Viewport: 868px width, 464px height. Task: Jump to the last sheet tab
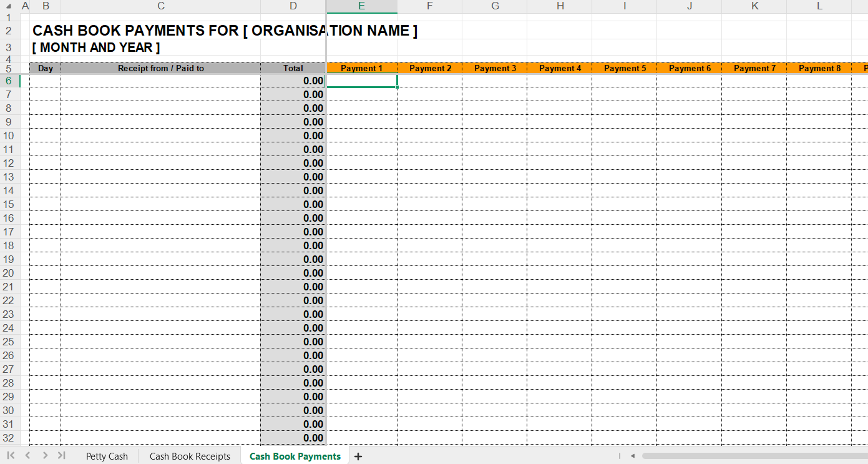pos(61,456)
